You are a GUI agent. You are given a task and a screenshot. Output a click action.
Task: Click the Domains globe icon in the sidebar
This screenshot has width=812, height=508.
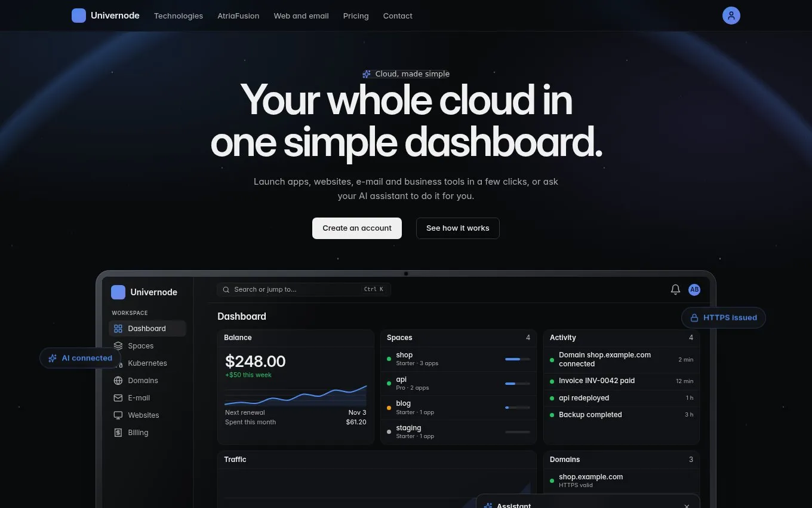pos(118,381)
